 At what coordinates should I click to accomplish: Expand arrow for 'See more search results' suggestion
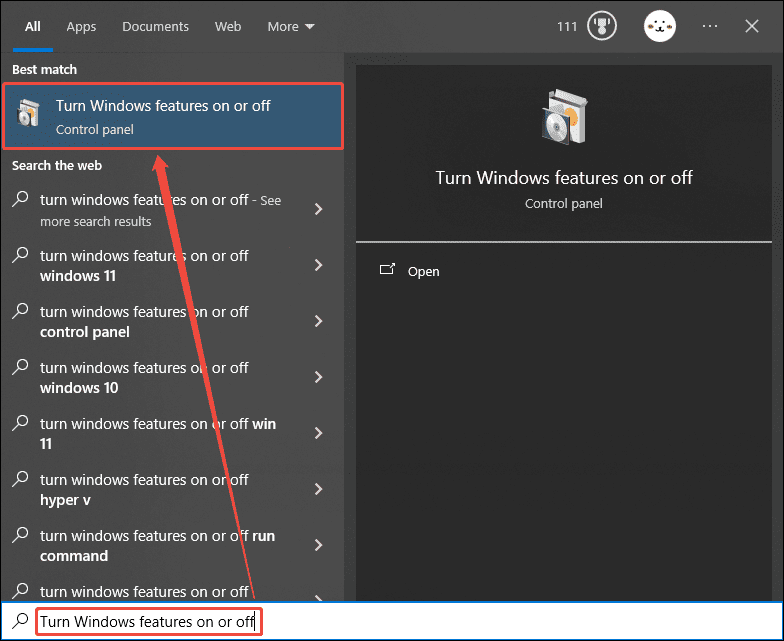[318, 209]
